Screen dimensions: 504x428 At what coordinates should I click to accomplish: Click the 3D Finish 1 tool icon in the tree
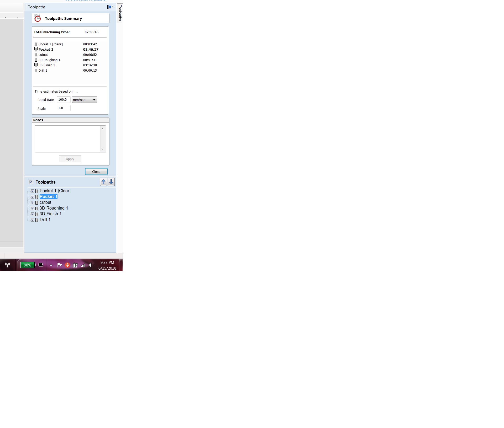tap(37, 214)
